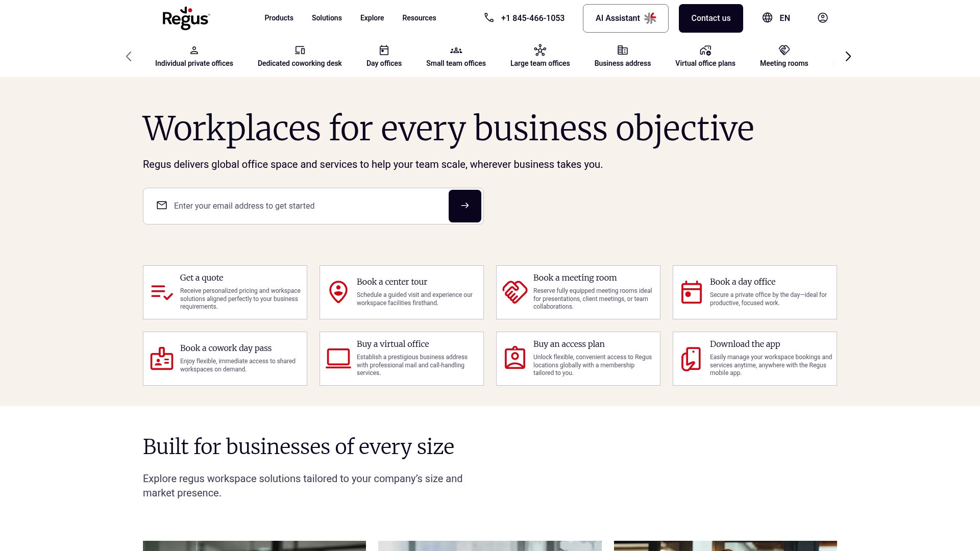
Task: Submit email with the arrow button
Action: [465, 206]
